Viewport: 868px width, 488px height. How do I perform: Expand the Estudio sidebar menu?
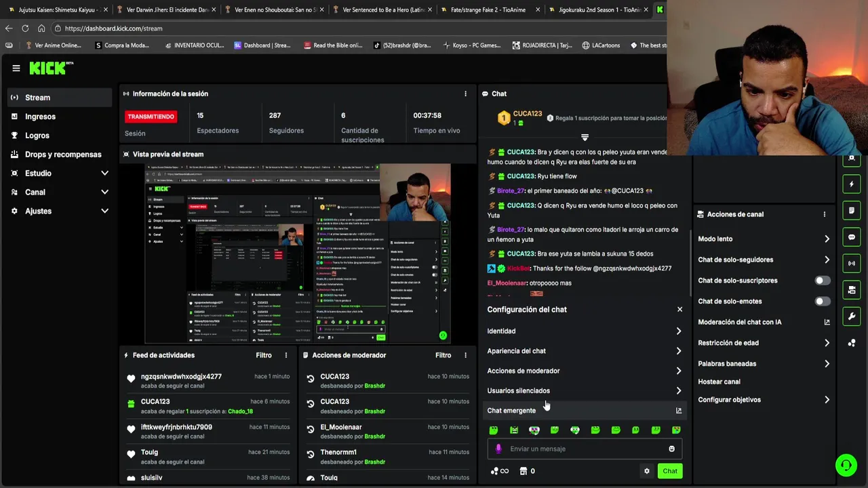60,174
